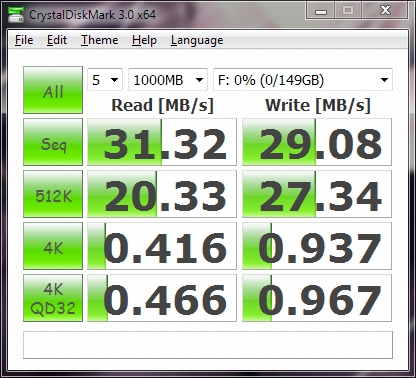Start the 4K QD32 benchmark test
This screenshot has width=416, height=378.
tap(53, 298)
